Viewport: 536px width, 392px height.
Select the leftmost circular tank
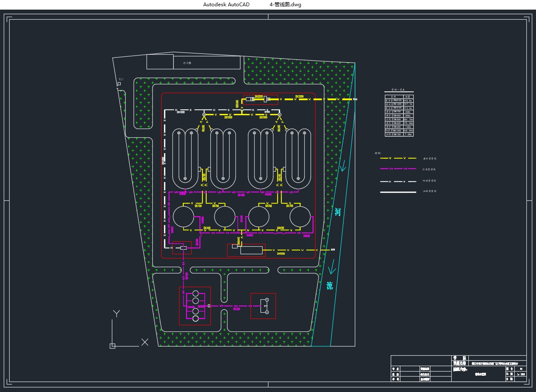[x=183, y=217]
